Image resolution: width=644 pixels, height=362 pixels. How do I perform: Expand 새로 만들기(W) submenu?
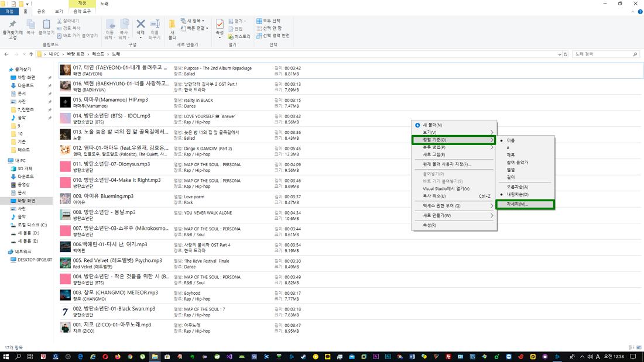pyautogui.click(x=454, y=215)
